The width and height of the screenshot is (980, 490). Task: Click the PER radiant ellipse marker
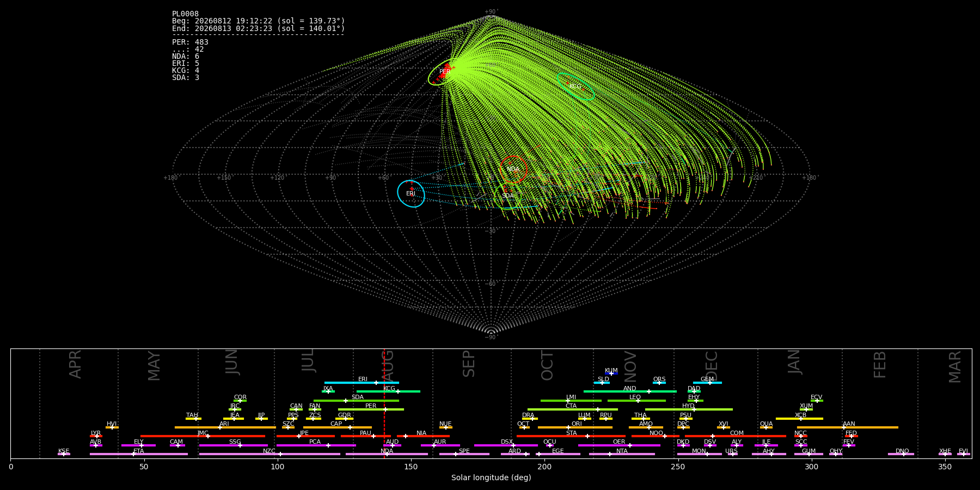[443, 72]
